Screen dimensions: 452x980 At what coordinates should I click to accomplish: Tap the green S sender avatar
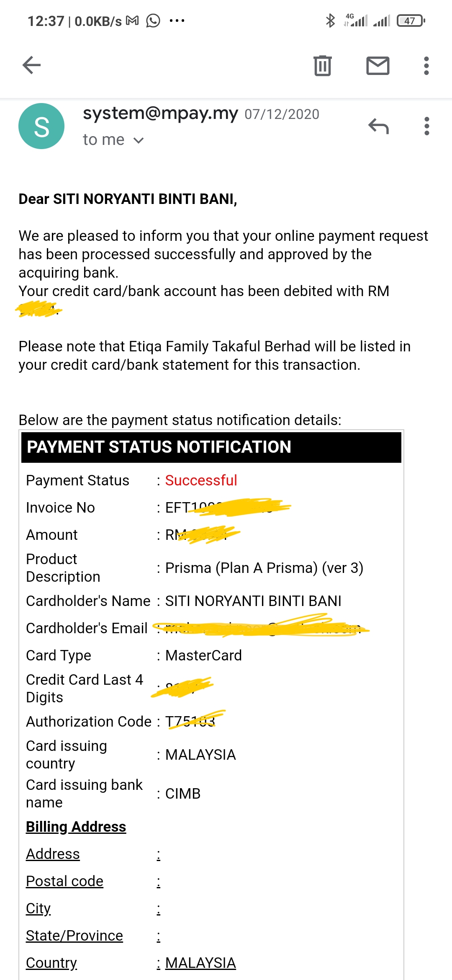41,126
